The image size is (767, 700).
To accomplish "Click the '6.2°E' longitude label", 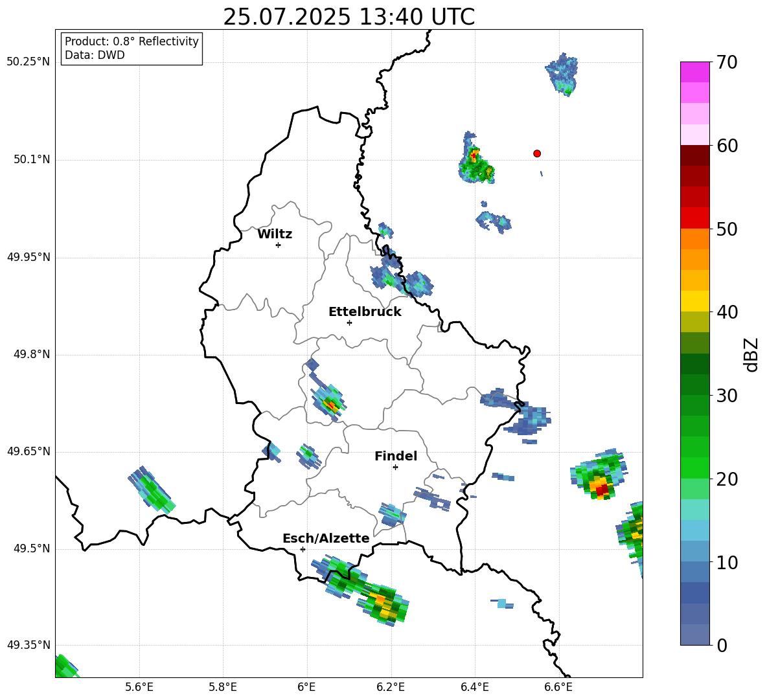I will (391, 687).
